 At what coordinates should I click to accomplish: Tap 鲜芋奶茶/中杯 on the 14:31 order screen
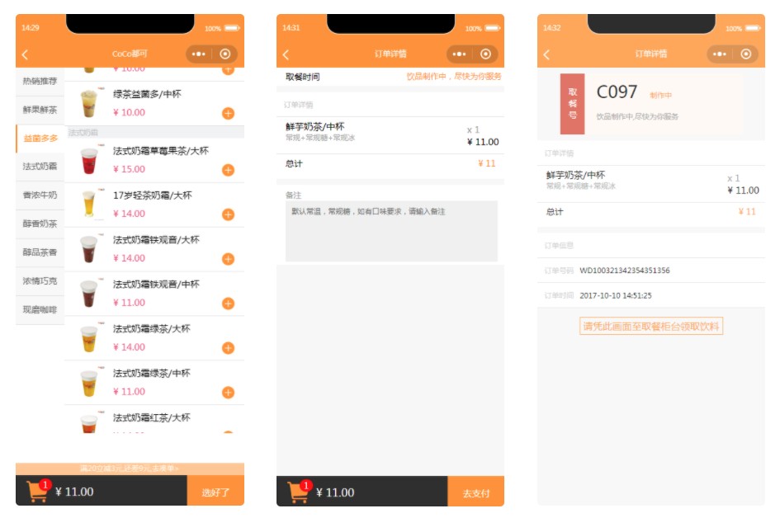(x=314, y=127)
